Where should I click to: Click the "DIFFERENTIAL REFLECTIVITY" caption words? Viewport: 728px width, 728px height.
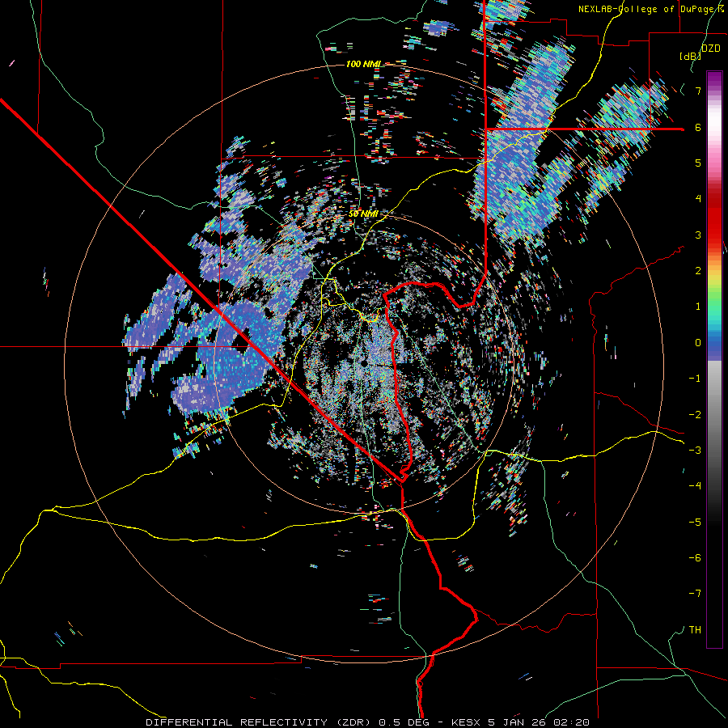coord(237,722)
